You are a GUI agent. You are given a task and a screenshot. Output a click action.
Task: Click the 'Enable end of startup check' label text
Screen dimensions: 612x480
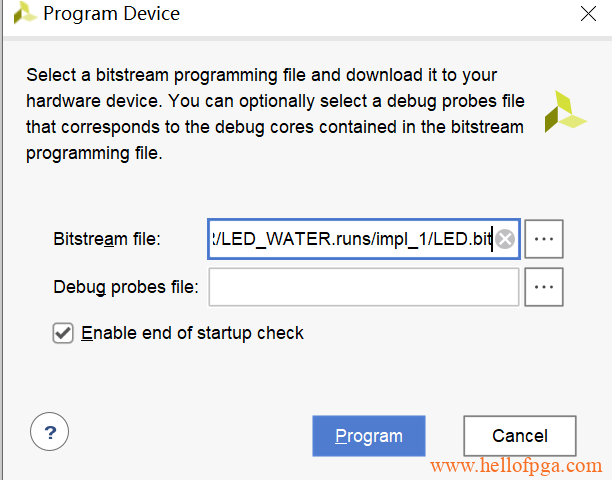(x=192, y=333)
